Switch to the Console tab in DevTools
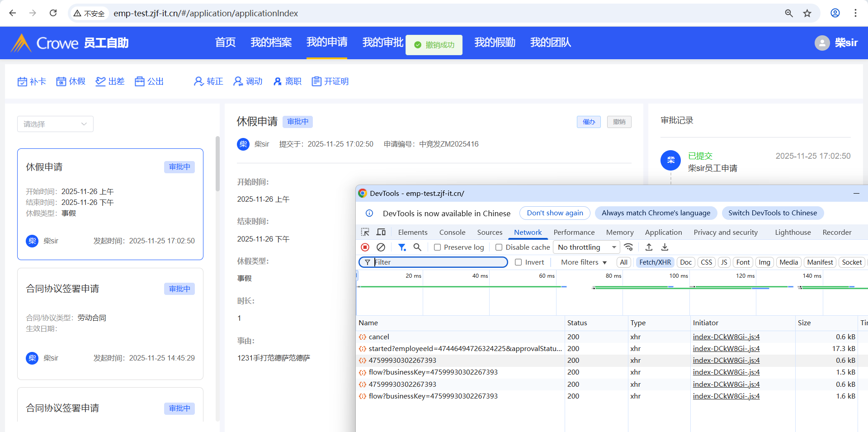 (x=452, y=232)
